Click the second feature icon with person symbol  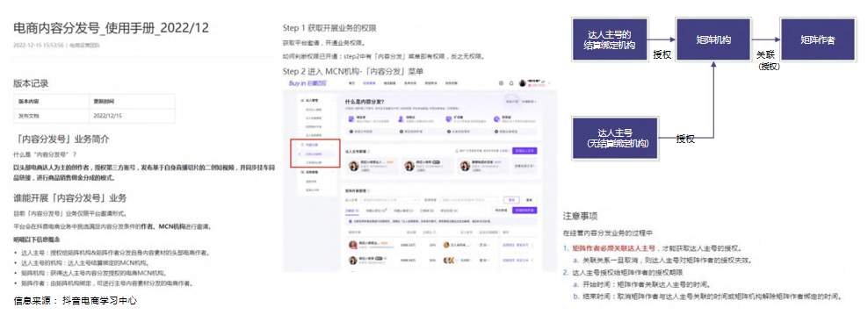coord(401,119)
